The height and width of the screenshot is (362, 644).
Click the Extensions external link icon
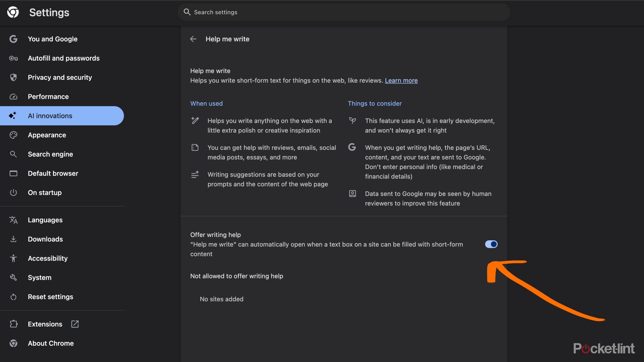pyautogui.click(x=75, y=324)
